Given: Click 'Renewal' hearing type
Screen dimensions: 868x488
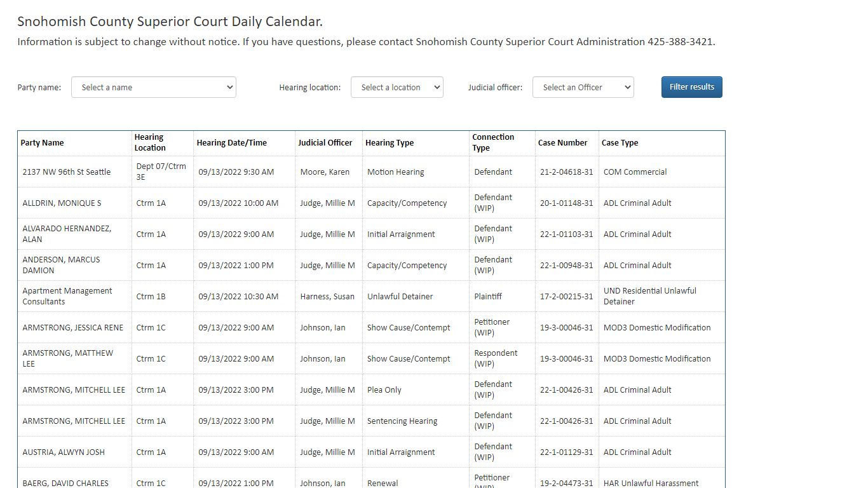Looking at the screenshot, I should (383, 484).
